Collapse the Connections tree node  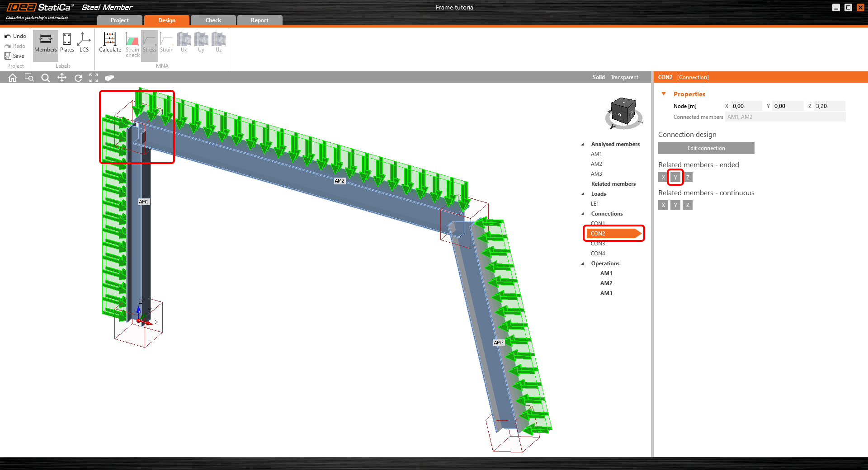[582, 214]
